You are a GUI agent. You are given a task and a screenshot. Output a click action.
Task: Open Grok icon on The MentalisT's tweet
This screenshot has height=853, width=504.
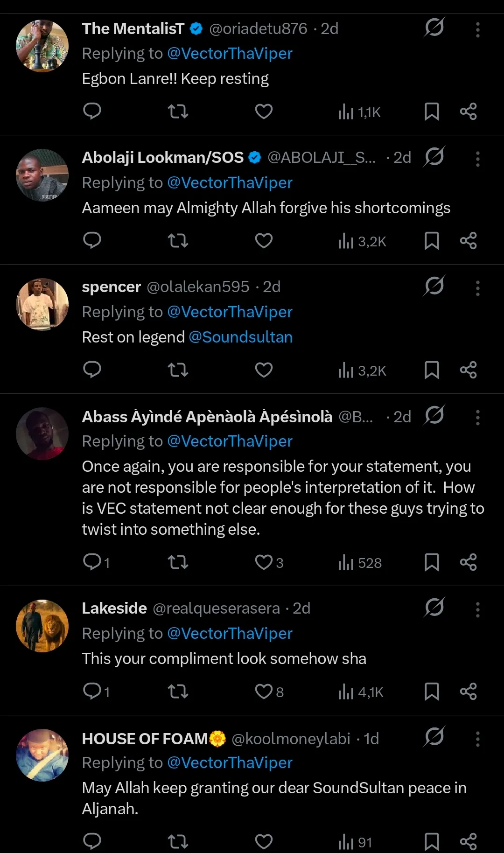(x=434, y=28)
